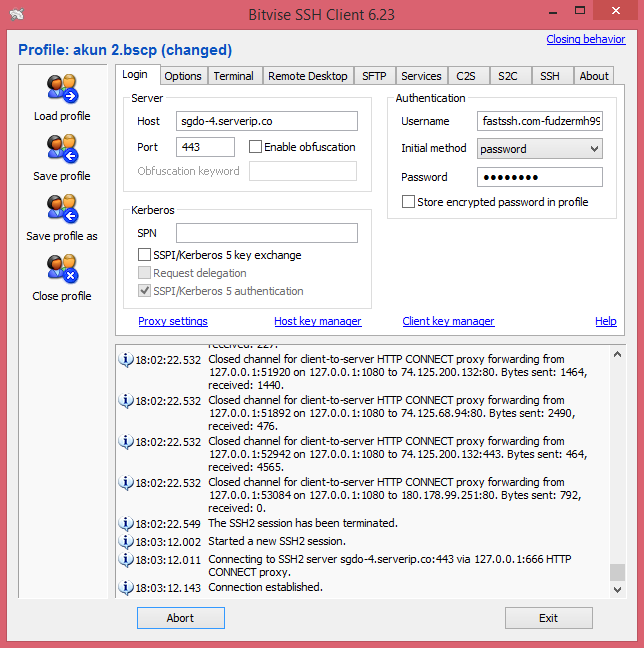Screen dimensions: 644x648
Task: Open the Initial method dropdown
Action: 539,149
